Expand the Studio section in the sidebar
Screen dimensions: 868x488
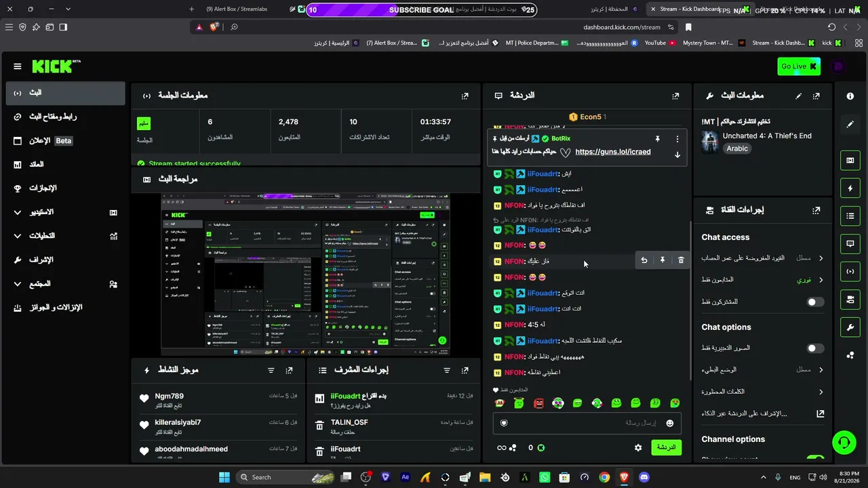pos(66,212)
